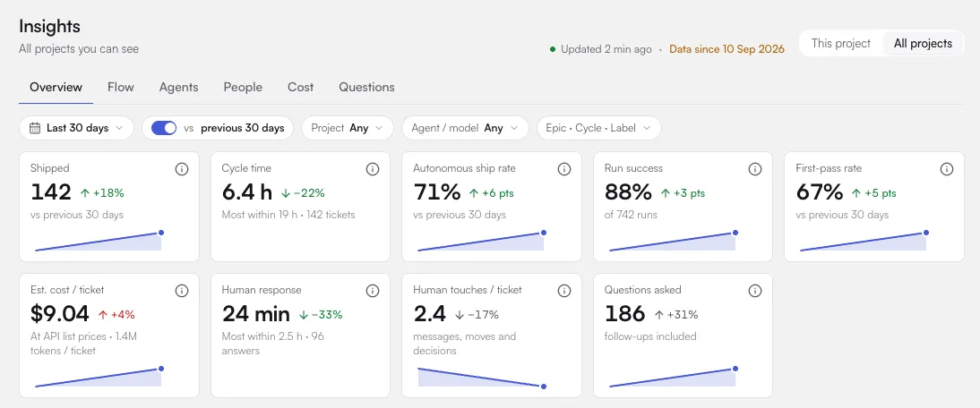The image size is (980, 408).
Task: Show info for Autonomous ship rate
Action: [563, 169]
